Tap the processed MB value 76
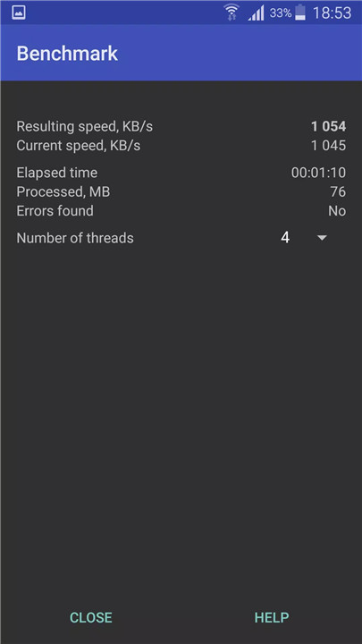362x644 pixels. tap(338, 191)
